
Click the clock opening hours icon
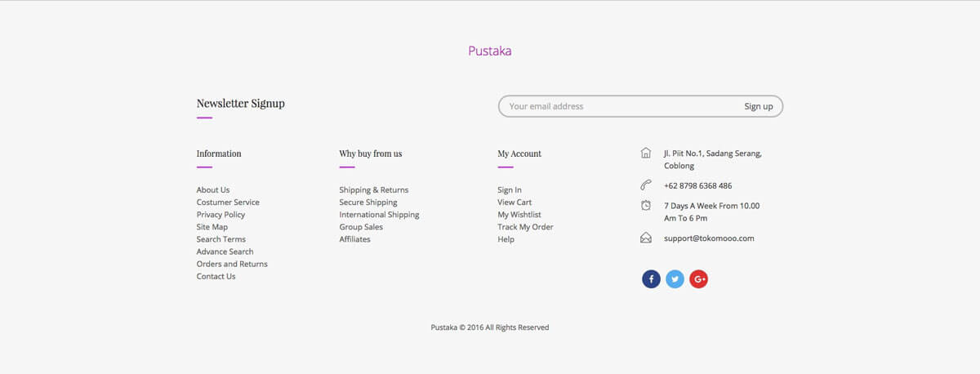point(646,206)
